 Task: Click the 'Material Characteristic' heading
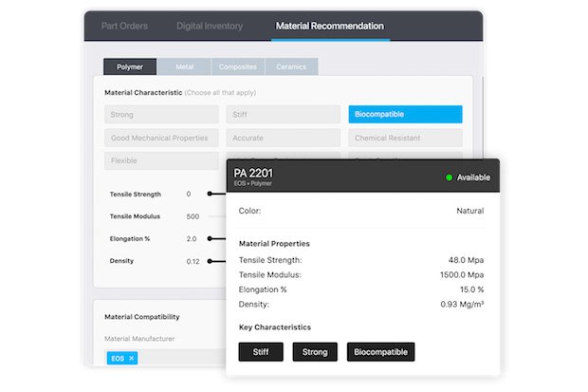pos(143,92)
